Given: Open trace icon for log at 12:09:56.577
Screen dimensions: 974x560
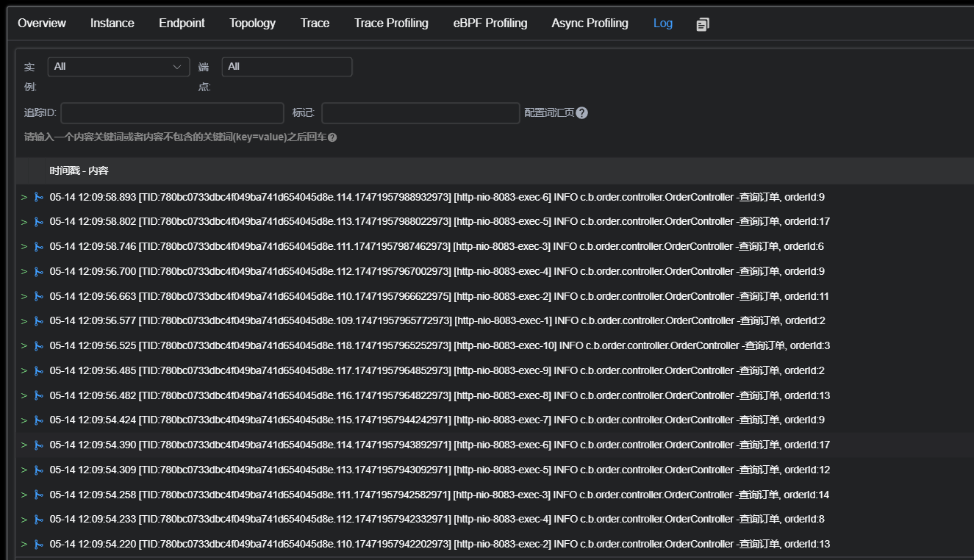Looking at the screenshot, I should point(39,321).
